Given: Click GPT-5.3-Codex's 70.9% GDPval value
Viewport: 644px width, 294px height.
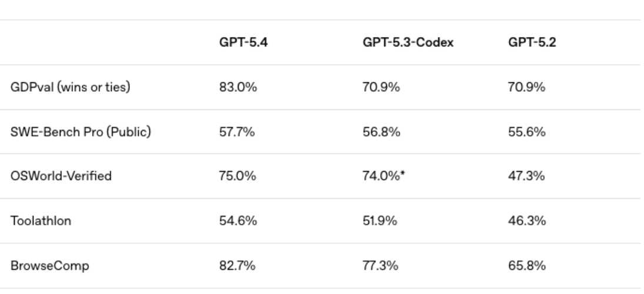Looking at the screenshot, I should pos(381,89).
